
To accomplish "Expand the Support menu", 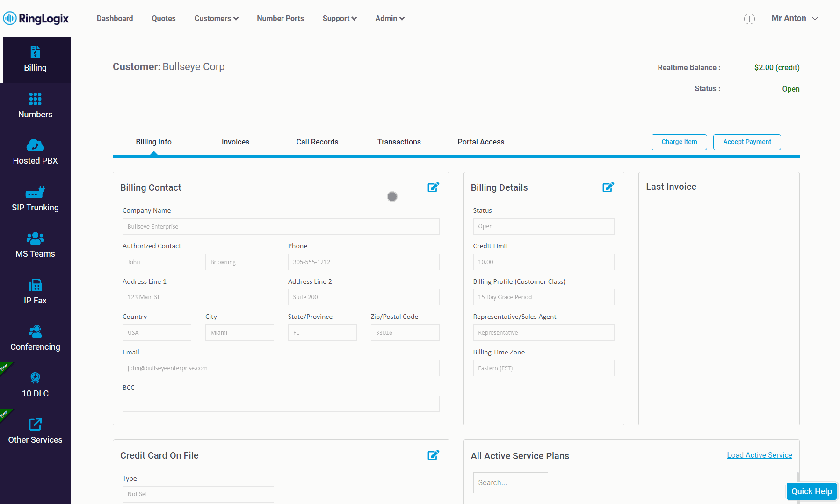I will (340, 18).
